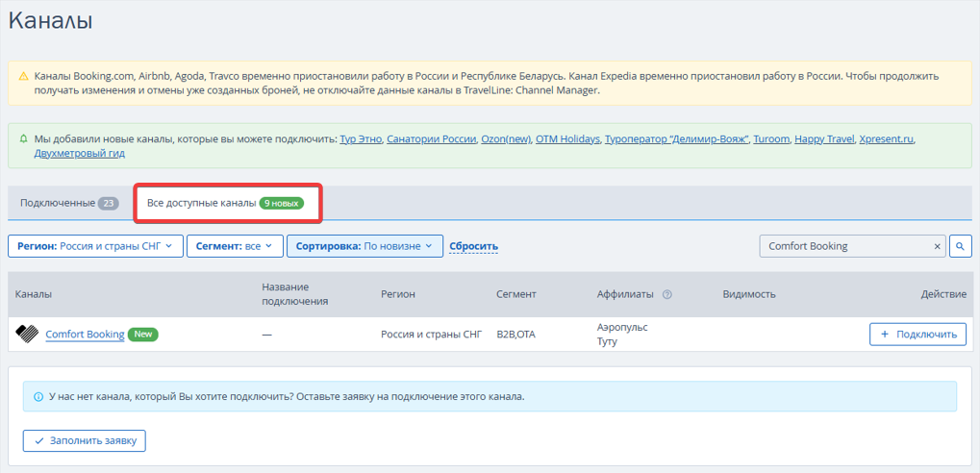Click the Аэропульс affiliate text
This screenshot has width=980, height=473.
(622, 327)
